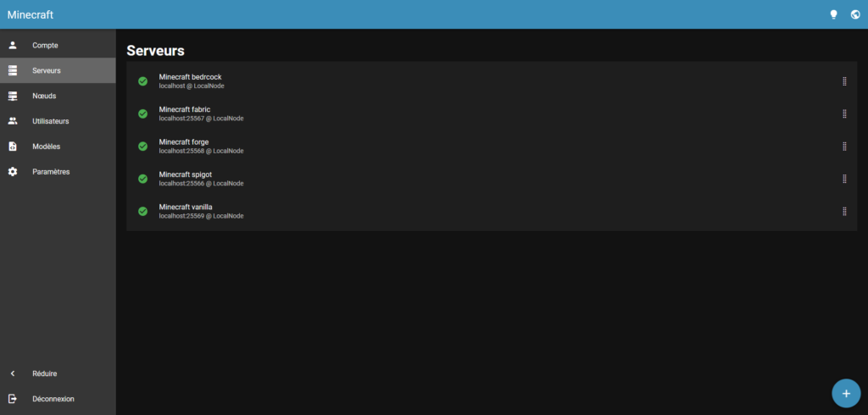Click the Nœuds sidebar icon

13,96
